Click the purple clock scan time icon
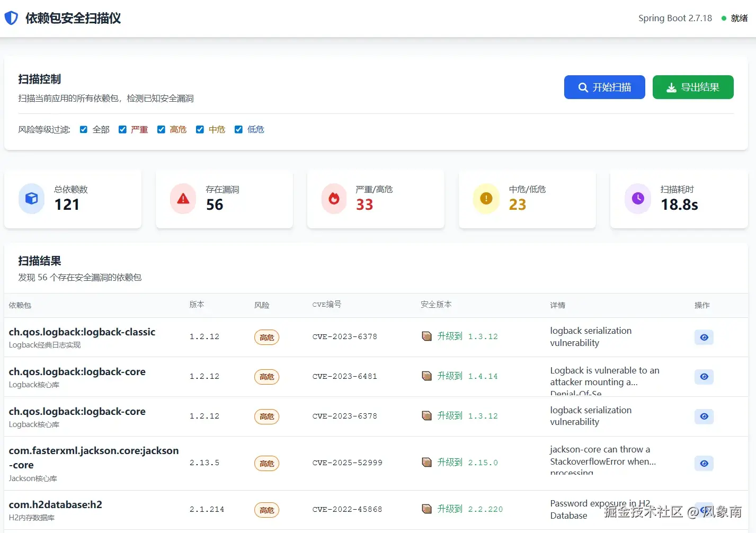 pos(638,199)
